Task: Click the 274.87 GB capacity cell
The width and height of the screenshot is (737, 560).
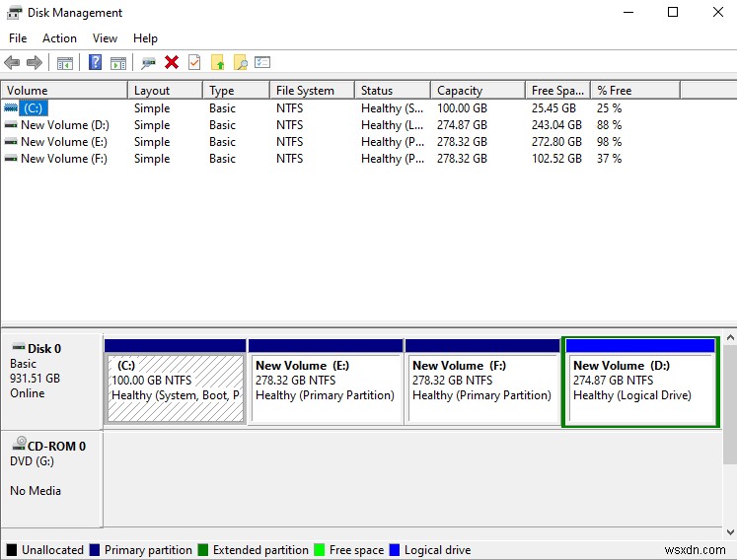Action: pos(462,125)
